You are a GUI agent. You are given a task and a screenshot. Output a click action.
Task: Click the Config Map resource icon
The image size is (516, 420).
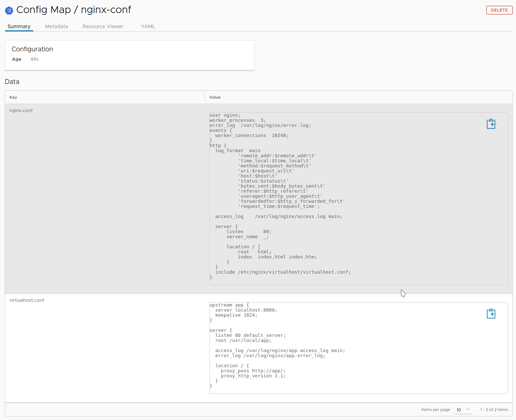[9, 10]
